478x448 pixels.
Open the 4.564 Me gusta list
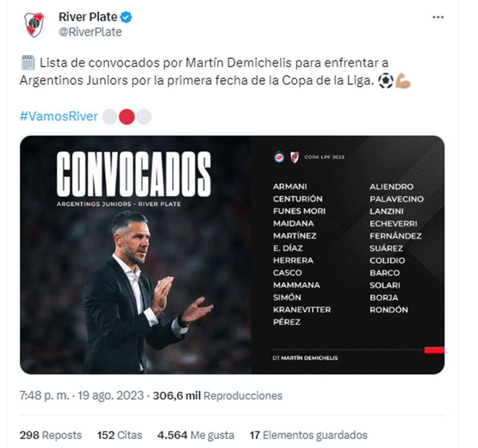point(196,435)
